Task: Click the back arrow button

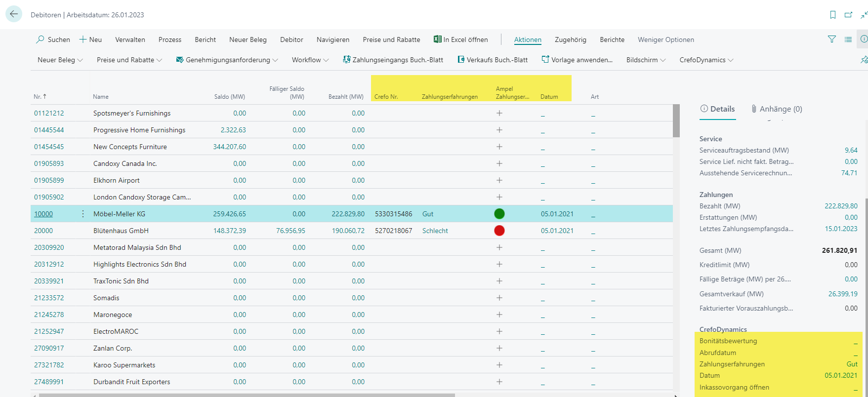Action: pyautogui.click(x=14, y=14)
